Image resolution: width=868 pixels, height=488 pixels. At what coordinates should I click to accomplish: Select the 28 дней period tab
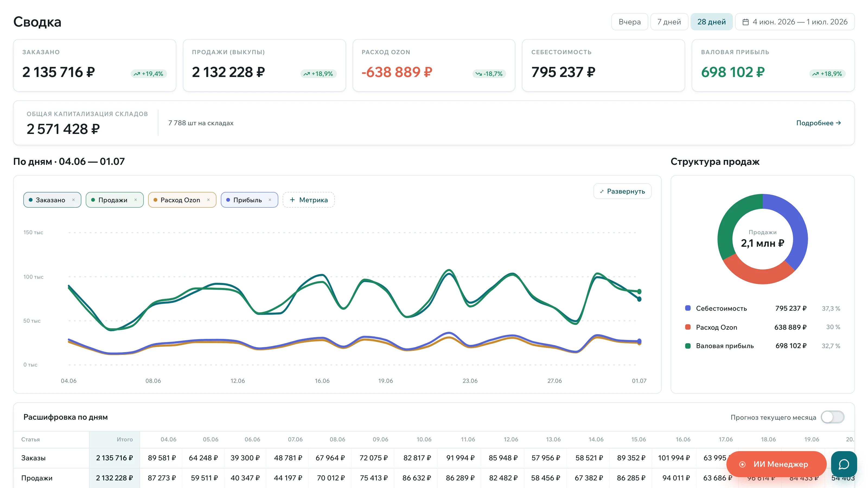(x=711, y=22)
